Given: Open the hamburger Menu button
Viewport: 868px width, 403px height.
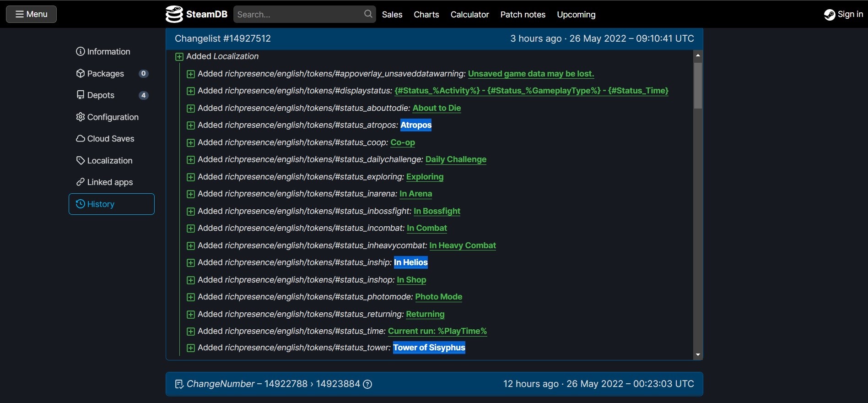Looking at the screenshot, I should pos(31,14).
